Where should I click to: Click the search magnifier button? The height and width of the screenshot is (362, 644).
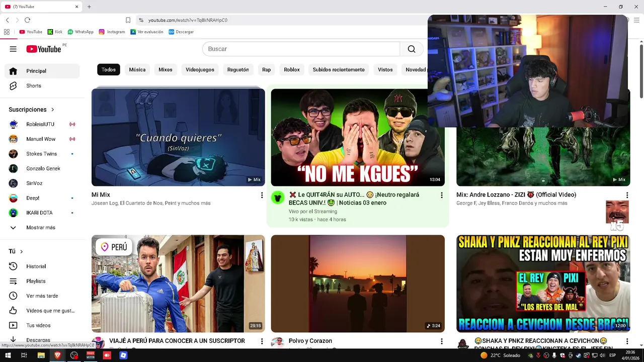(412, 49)
